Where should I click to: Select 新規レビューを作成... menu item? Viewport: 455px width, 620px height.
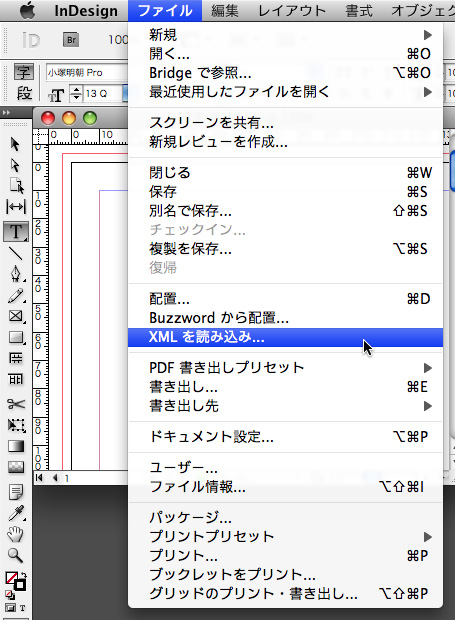285,141
